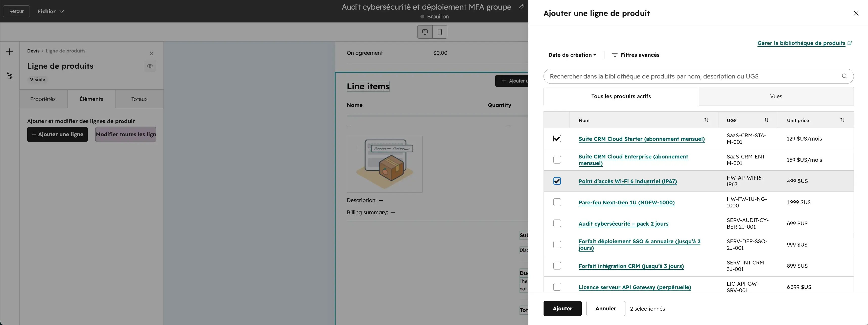Click the Devis breadcrumb
The height and width of the screenshot is (325, 868).
(x=33, y=51)
